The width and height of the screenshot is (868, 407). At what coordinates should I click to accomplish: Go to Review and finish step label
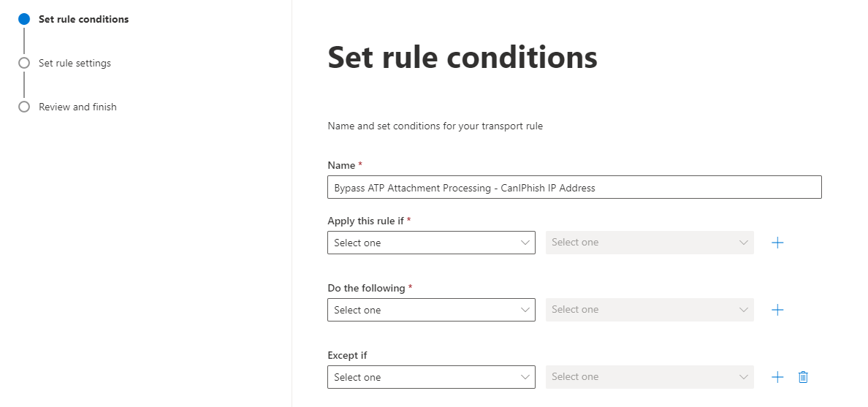coord(77,107)
